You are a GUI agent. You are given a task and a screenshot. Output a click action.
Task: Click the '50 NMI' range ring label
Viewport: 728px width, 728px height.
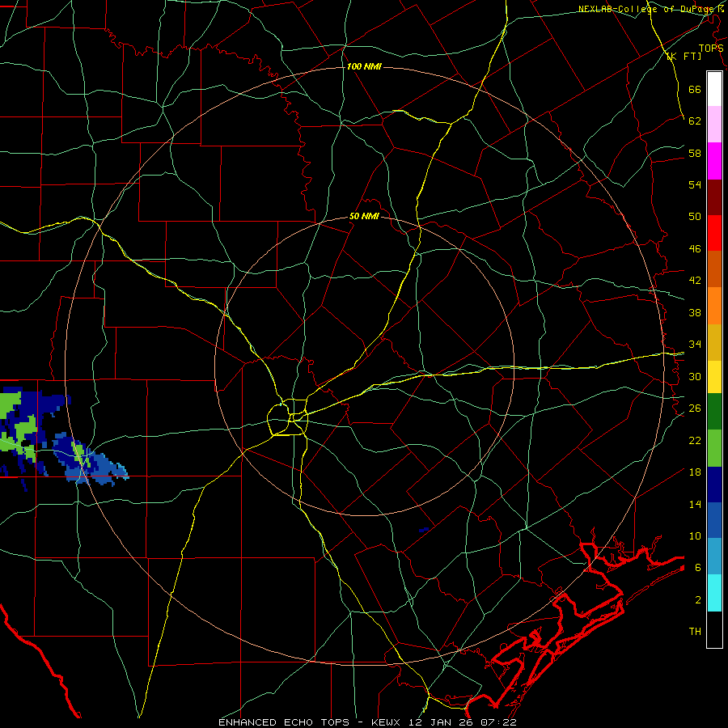364,216
